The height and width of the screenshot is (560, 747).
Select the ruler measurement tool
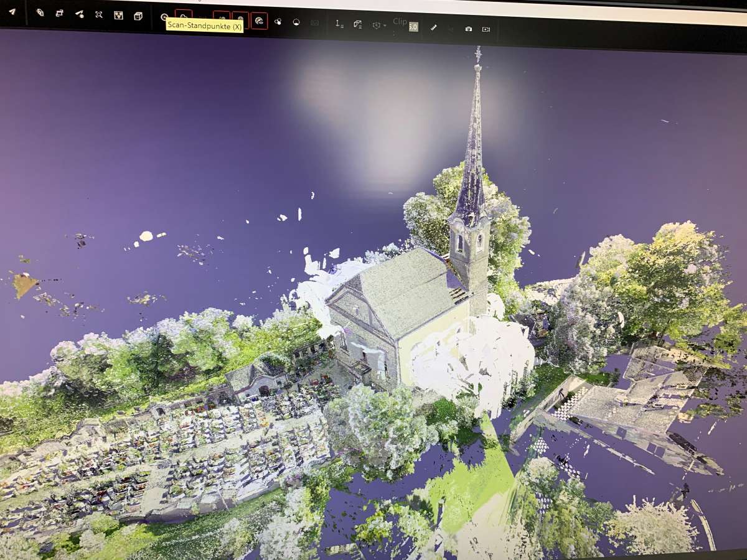(434, 27)
